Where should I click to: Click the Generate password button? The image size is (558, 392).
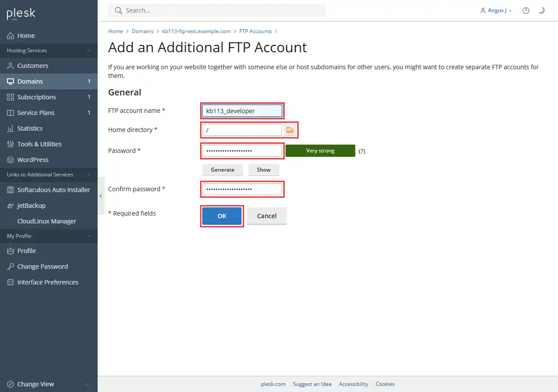(223, 170)
